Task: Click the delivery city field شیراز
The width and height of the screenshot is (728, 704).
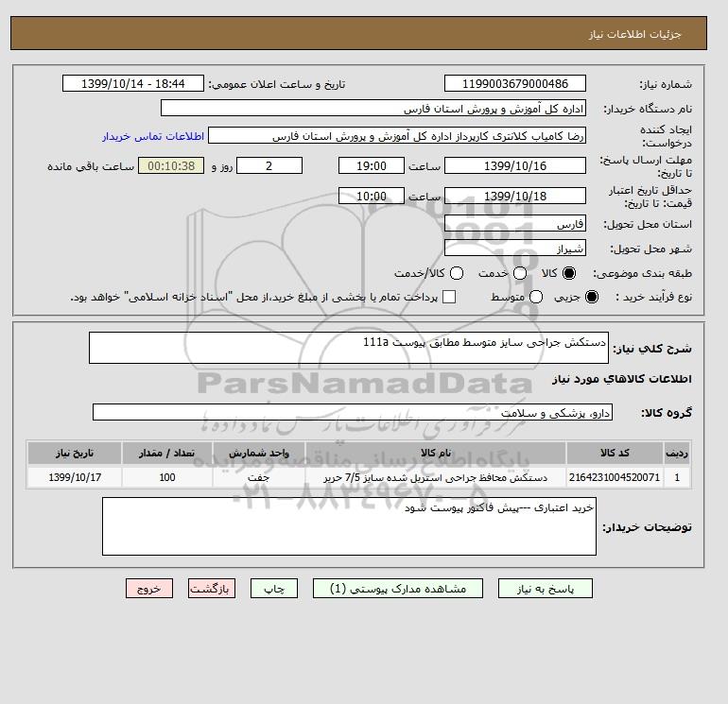Action: (x=515, y=249)
